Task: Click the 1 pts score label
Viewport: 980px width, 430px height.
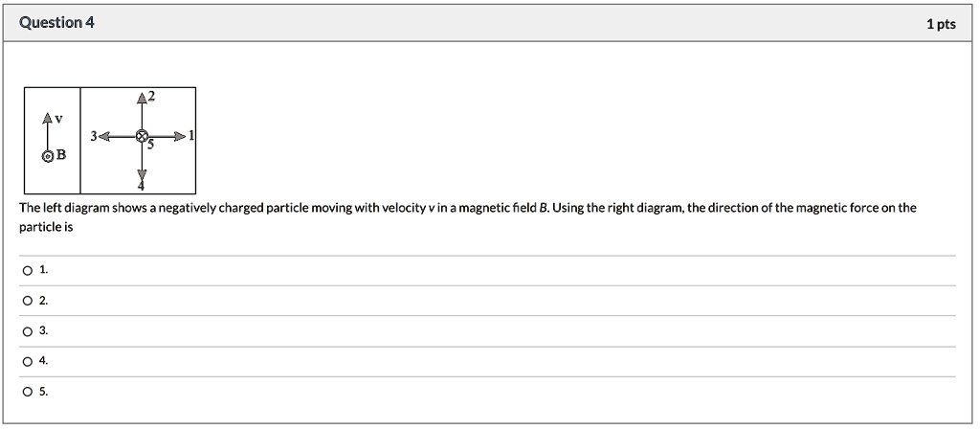Action: 942,24
